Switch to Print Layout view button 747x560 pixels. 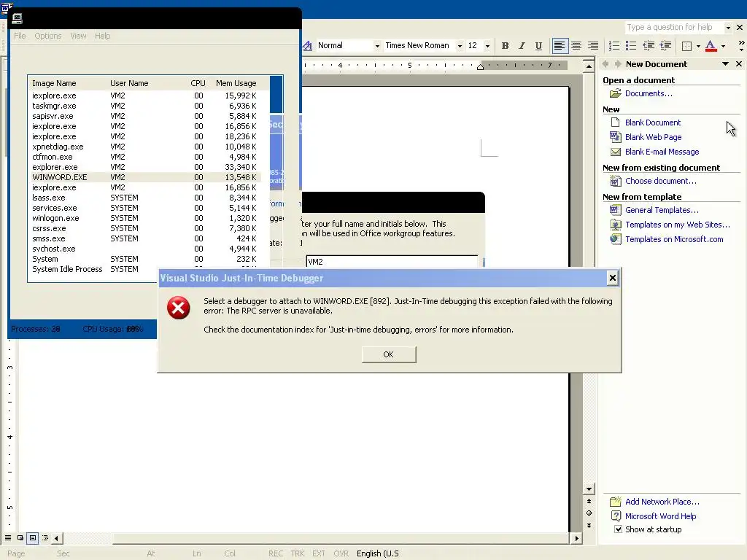coord(33,538)
